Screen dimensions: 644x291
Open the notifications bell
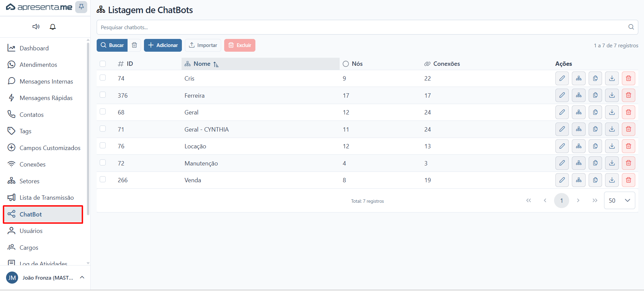point(53,27)
